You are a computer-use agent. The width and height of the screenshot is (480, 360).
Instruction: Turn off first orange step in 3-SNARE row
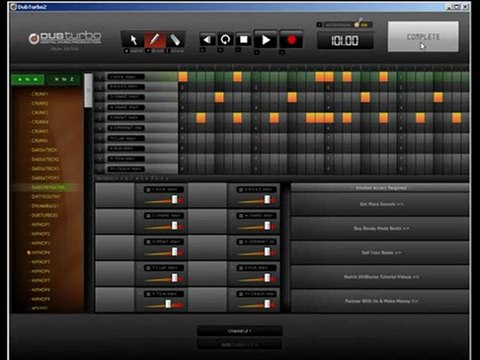[219, 97]
